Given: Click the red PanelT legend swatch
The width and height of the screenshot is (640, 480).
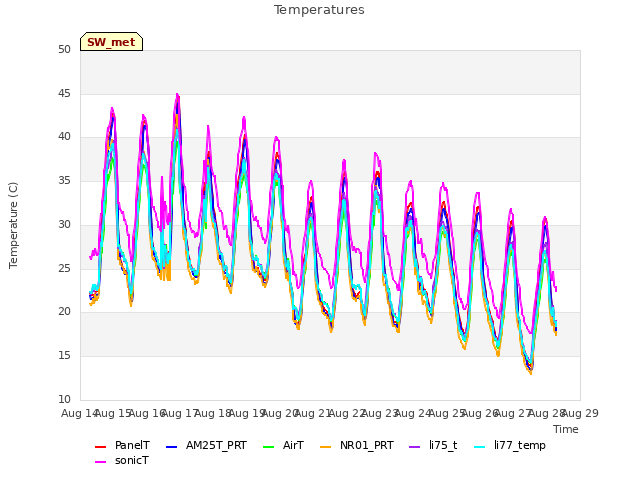Looking at the screenshot, I should [x=100, y=447].
